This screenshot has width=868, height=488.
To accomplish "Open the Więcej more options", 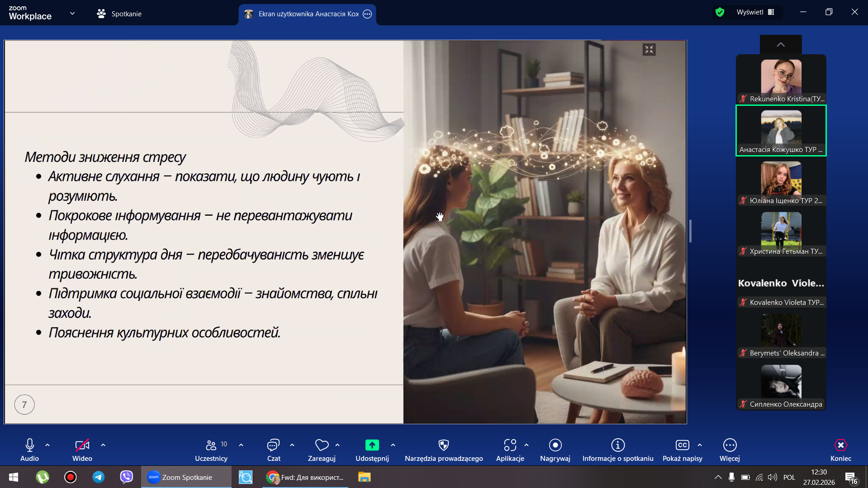I will [x=729, y=450].
